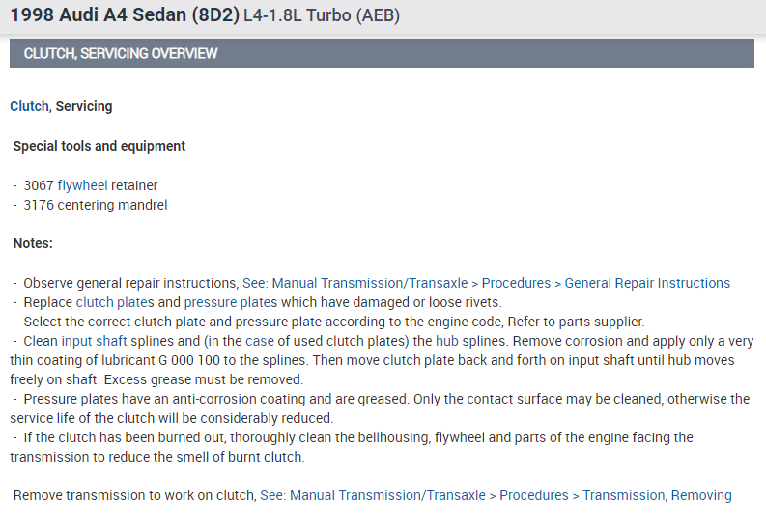This screenshot has height=532, width=766.
Task: Open Transmission, Removing procedure link
Action: coord(496,495)
